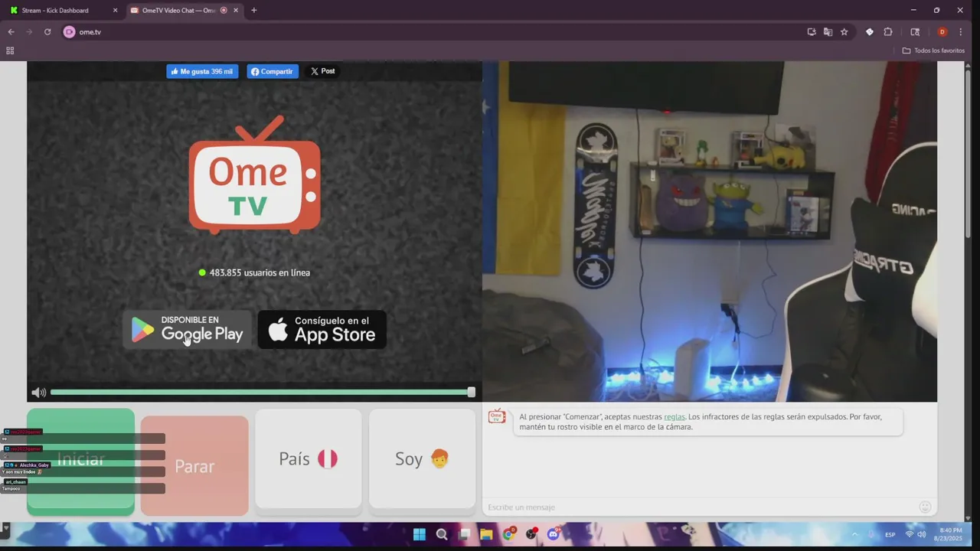
Task: Open a new browser tab
Action: (x=253, y=11)
